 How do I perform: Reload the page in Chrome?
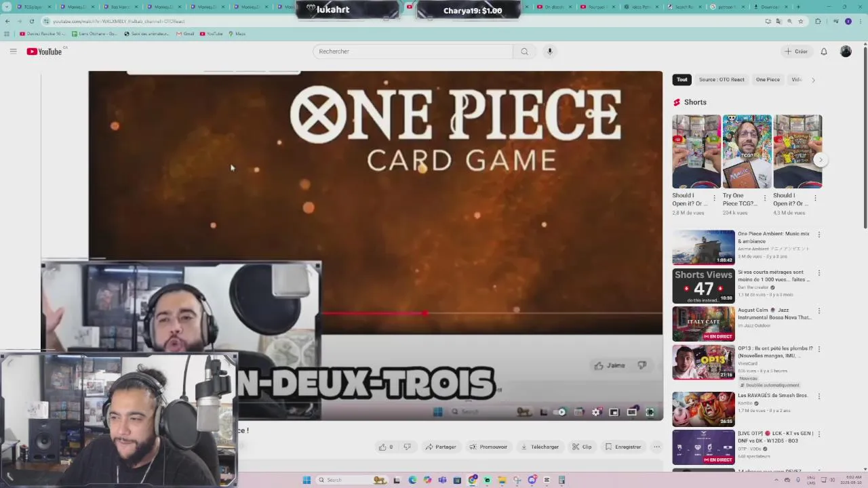point(31,21)
